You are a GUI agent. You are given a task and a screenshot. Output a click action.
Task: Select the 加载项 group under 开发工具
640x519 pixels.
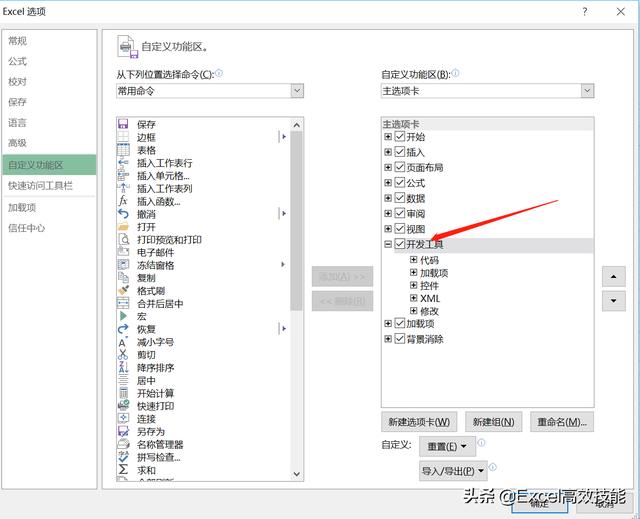click(434, 273)
